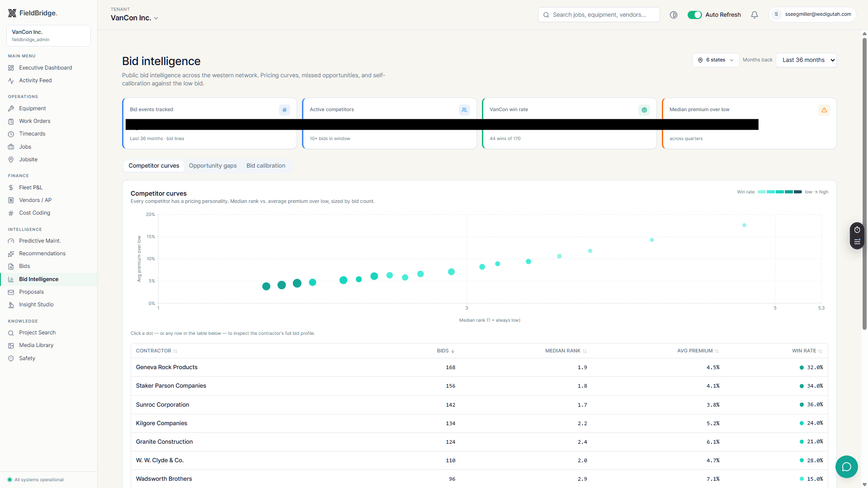868x488 pixels.
Task: Open the Last 36 months selector
Action: click(806, 60)
